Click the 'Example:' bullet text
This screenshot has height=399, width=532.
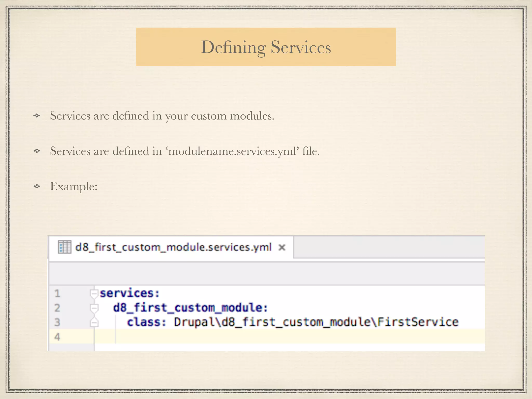click(x=74, y=186)
